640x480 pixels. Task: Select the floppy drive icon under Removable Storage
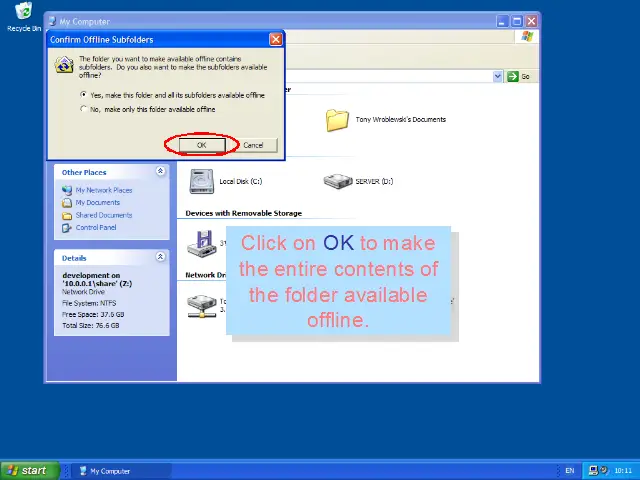pyautogui.click(x=202, y=241)
